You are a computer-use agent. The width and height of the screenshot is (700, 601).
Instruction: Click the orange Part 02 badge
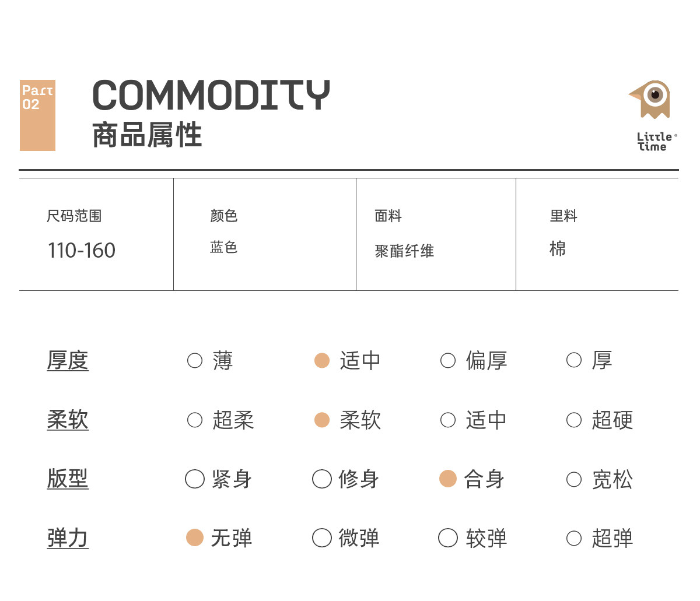[37, 115]
